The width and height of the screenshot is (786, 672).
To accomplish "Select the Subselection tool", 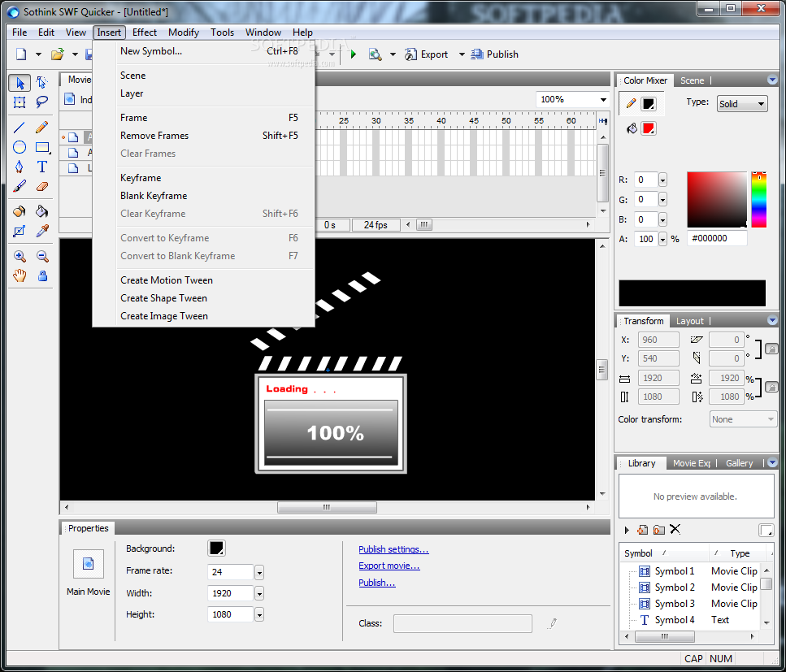I will pos(42,83).
